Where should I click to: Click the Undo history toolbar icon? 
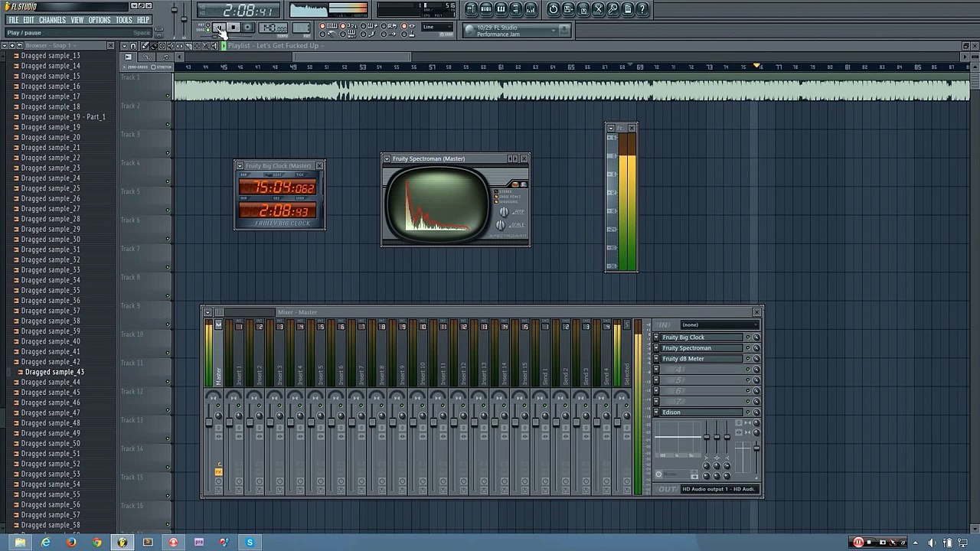(554, 9)
